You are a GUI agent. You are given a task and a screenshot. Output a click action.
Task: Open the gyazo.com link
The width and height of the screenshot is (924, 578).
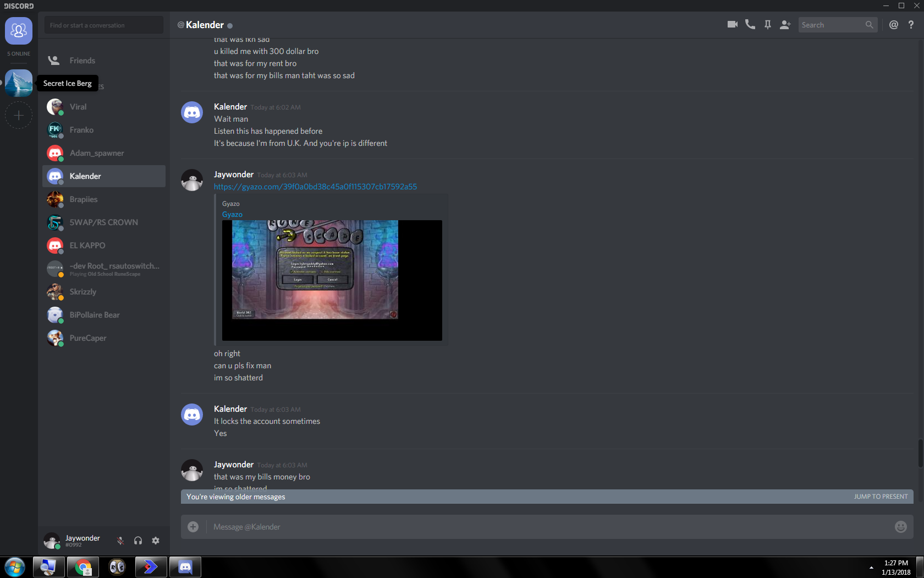point(315,187)
